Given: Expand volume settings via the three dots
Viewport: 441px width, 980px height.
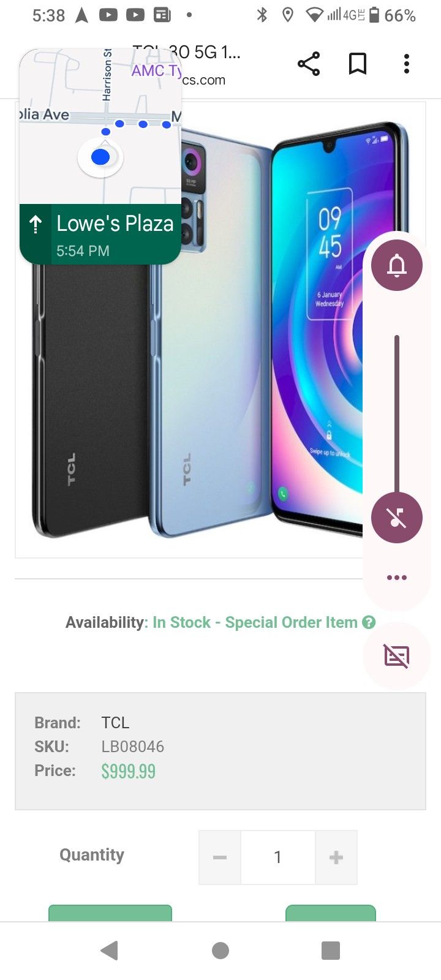Looking at the screenshot, I should (397, 578).
